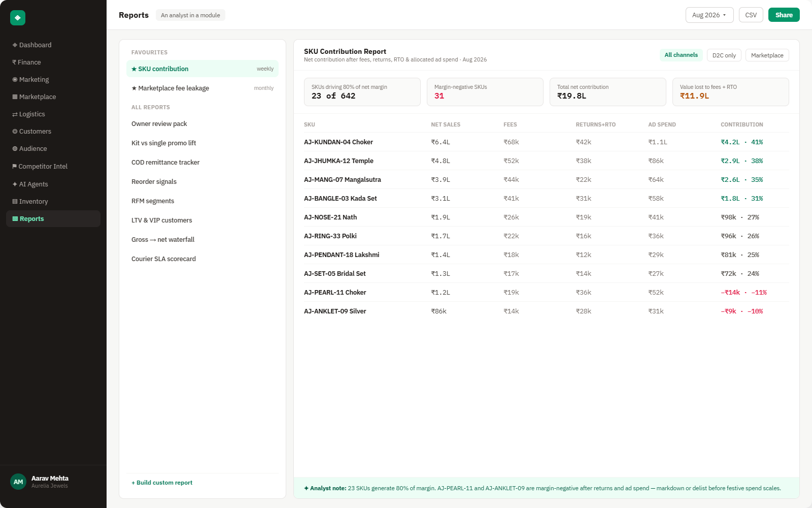Image resolution: width=812 pixels, height=508 pixels.
Task: Open the Gross to net waterfall report
Action: click(x=202, y=239)
